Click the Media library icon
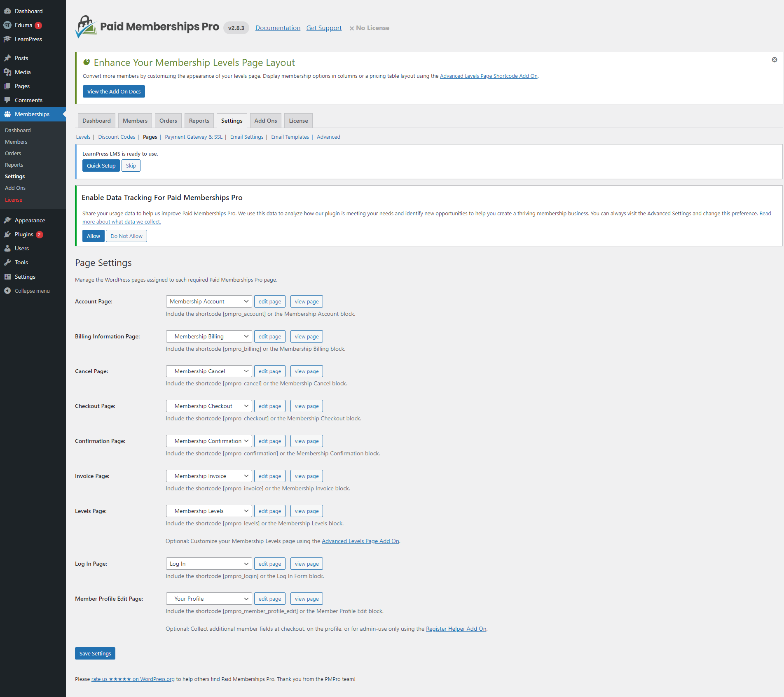 click(7, 72)
